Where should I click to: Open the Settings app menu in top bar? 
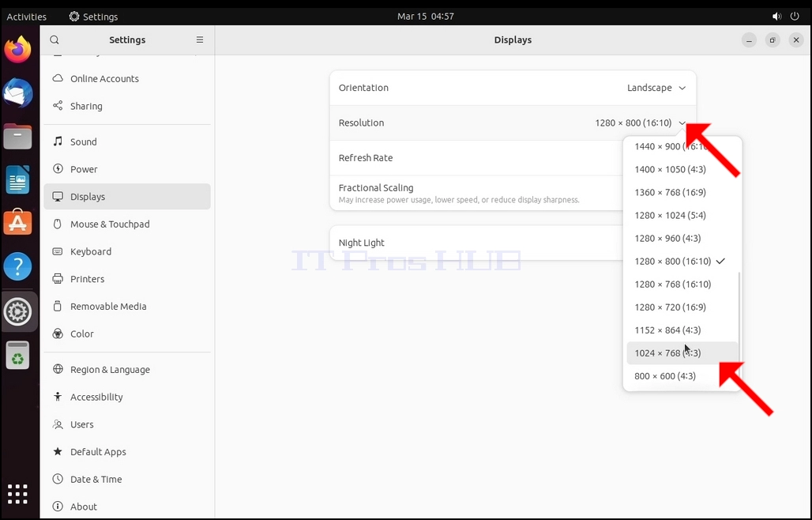pyautogui.click(x=94, y=17)
